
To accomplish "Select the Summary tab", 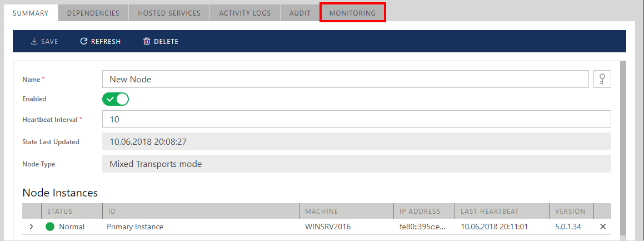I will click(x=31, y=13).
